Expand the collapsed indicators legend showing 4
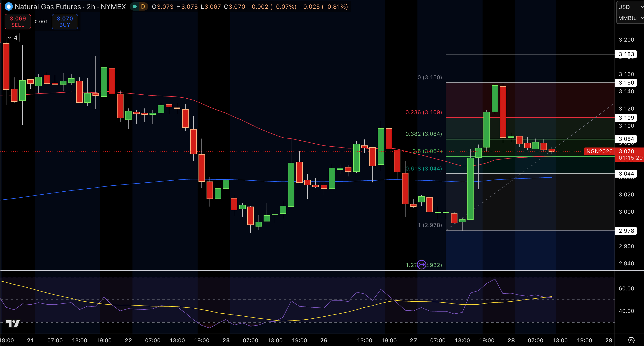The image size is (644, 346). [x=12, y=38]
